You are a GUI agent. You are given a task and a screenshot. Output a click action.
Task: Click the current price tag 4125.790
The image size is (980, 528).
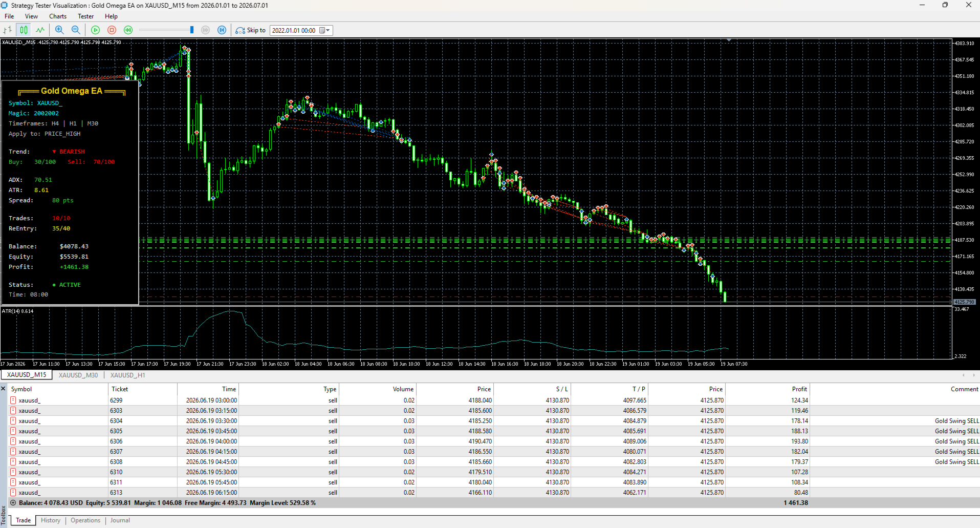(965, 302)
